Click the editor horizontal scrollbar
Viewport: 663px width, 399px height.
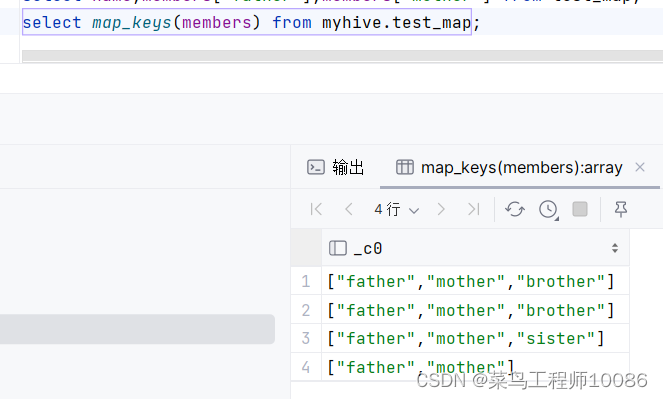(342, 56)
